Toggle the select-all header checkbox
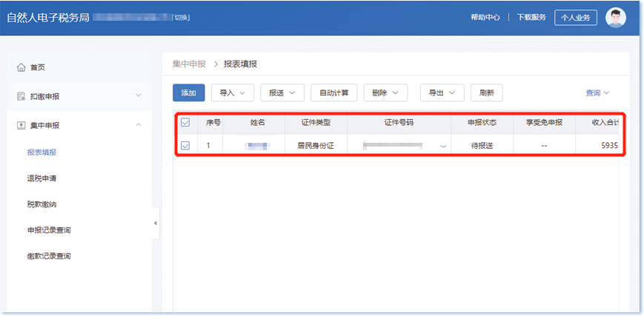This screenshot has width=644, height=316. point(185,122)
